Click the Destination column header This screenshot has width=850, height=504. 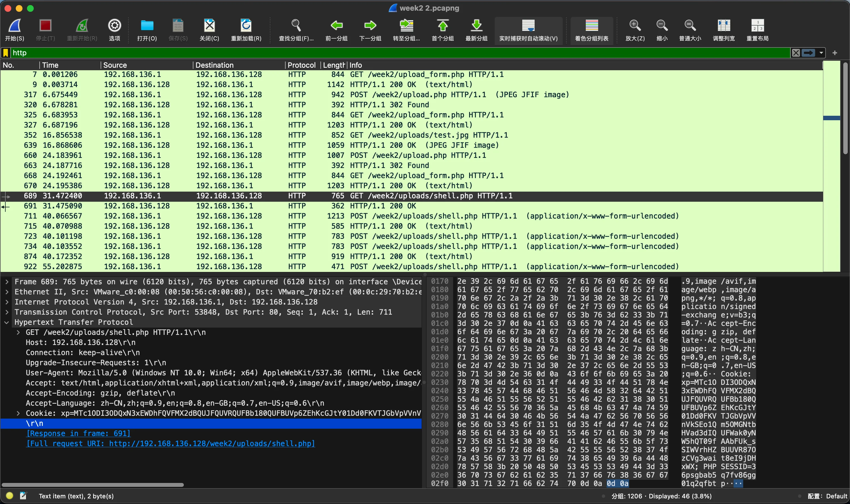(x=214, y=65)
